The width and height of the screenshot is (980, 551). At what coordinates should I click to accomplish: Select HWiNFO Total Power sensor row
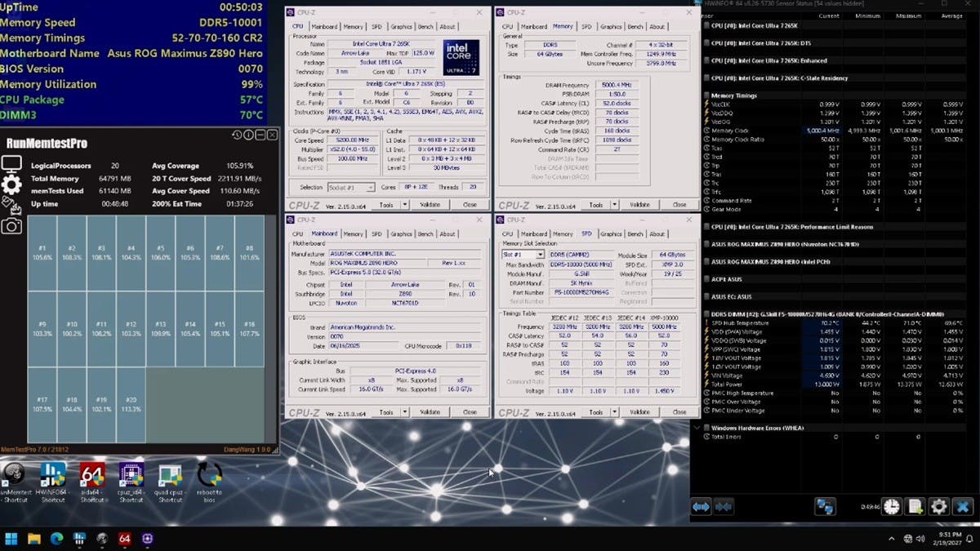point(833,384)
